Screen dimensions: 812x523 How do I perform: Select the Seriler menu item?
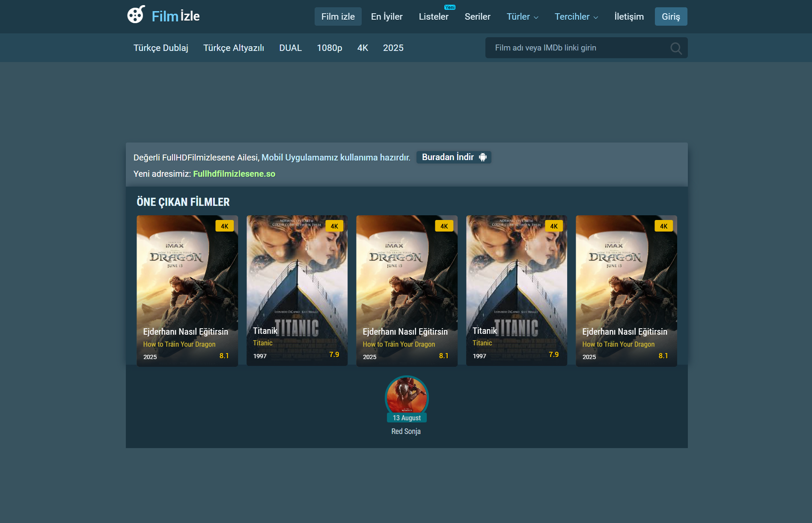[477, 16]
